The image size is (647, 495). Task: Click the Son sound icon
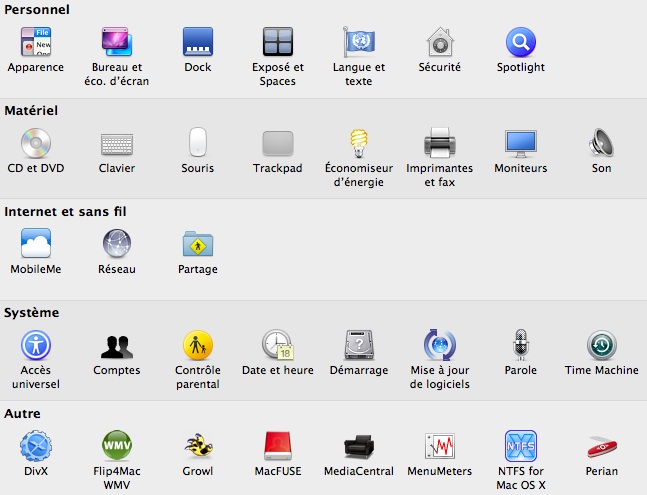pyautogui.click(x=601, y=143)
